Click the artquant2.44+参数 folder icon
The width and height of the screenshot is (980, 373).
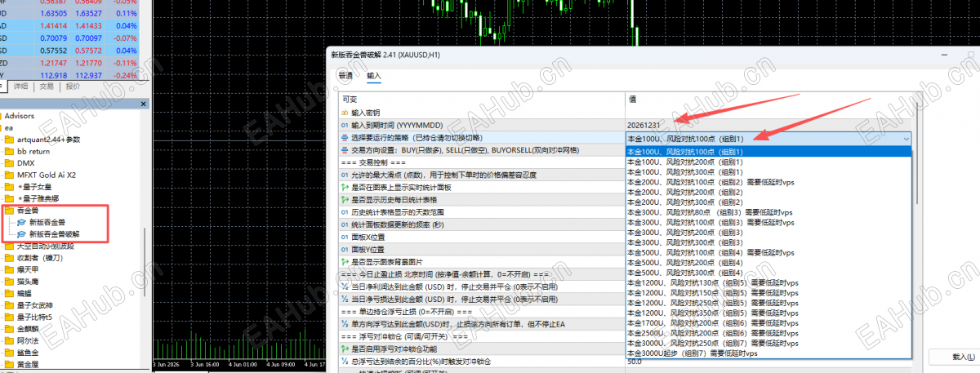(8, 140)
